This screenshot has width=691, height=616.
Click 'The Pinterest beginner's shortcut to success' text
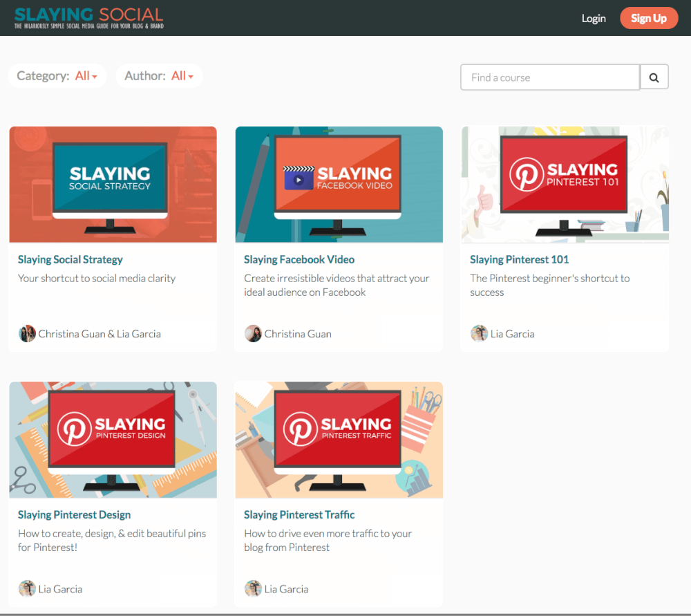click(549, 286)
